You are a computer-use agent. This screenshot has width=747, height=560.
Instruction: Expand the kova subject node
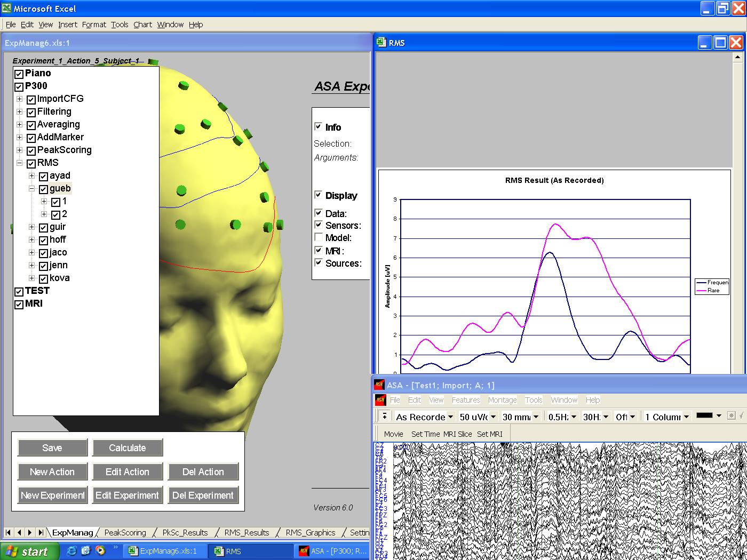click(31, 278)
